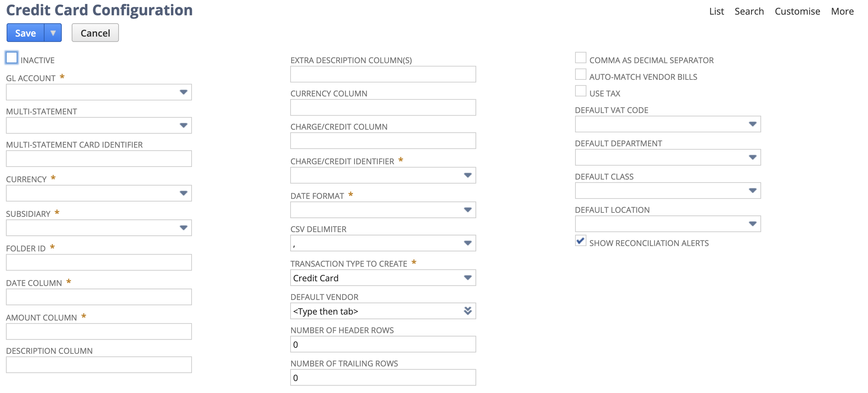
Task: Open the Save button dropdown arrow
Action: (x=53, y=33)
